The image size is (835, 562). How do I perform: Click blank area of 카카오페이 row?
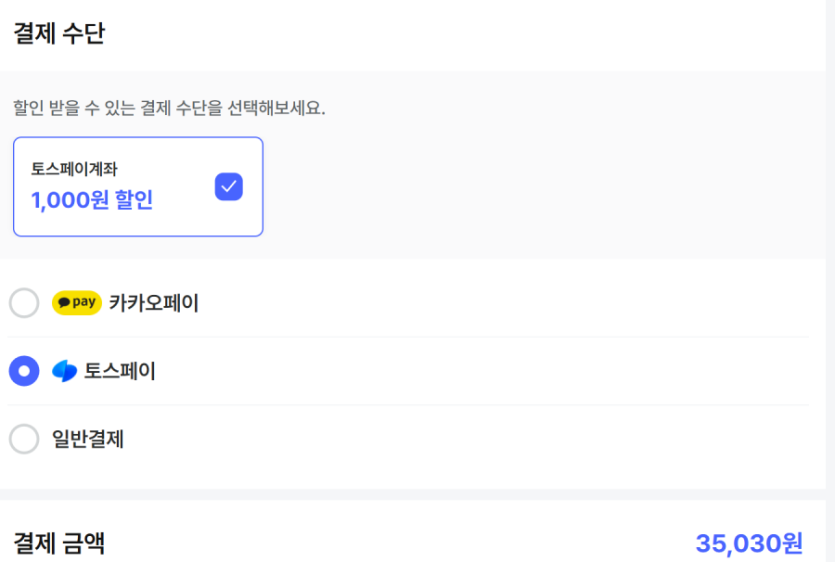[500, 302]
